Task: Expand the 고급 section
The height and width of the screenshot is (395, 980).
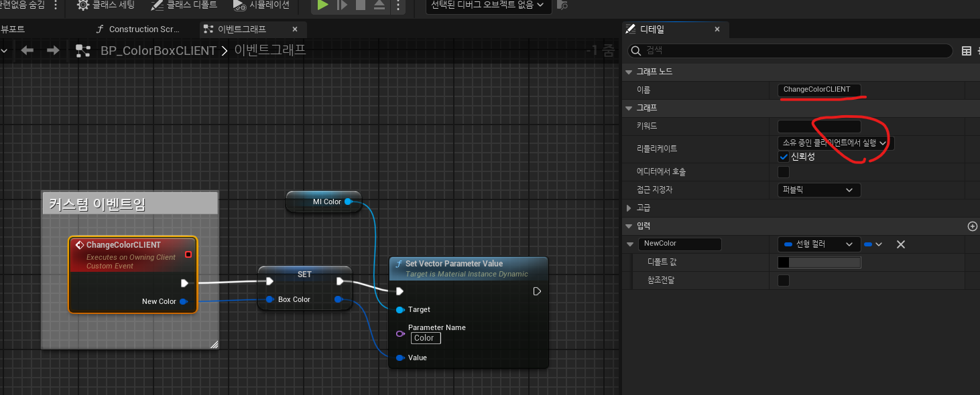Action: point(628,208)
